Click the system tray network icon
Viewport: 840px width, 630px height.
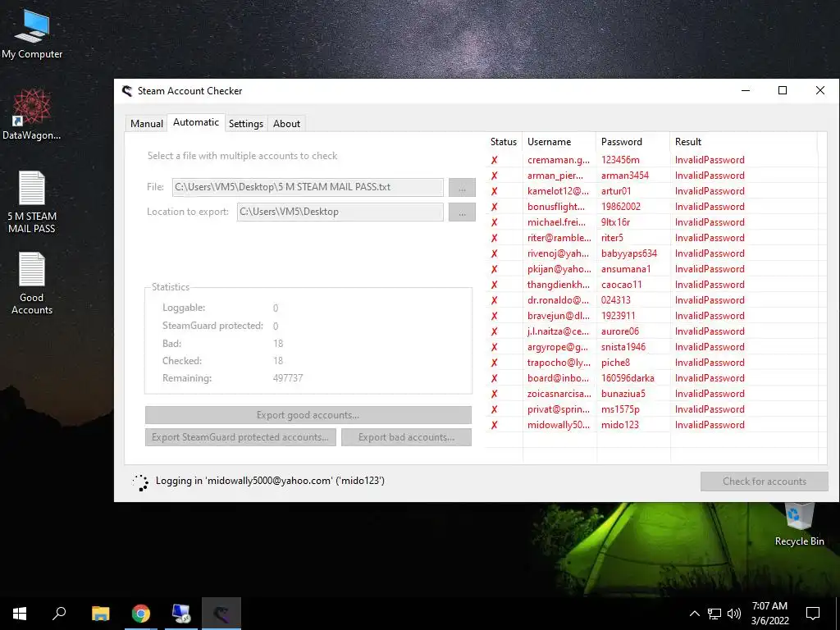tap(714, 614)
